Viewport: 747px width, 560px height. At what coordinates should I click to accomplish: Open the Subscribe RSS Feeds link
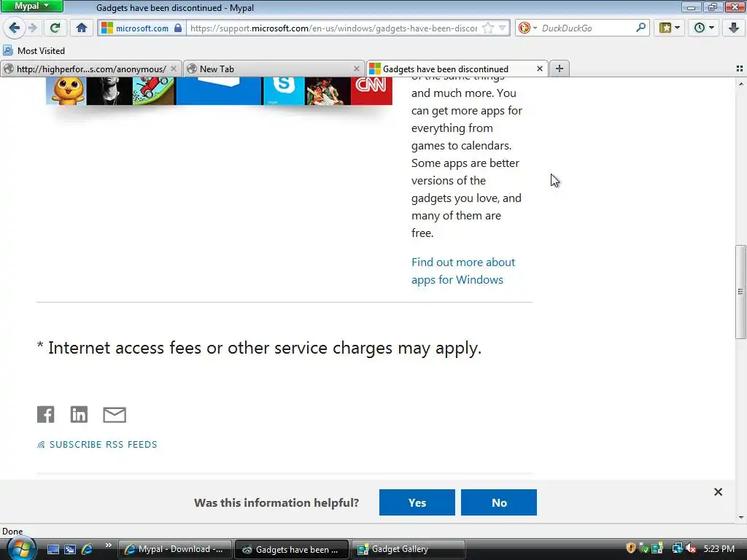coord(97,444)
